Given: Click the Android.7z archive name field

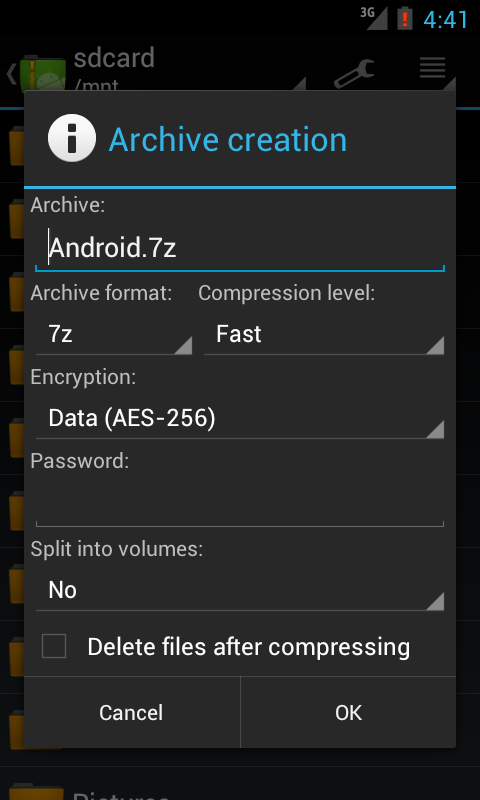Looking at the screenshot, I should pos(240,248).
